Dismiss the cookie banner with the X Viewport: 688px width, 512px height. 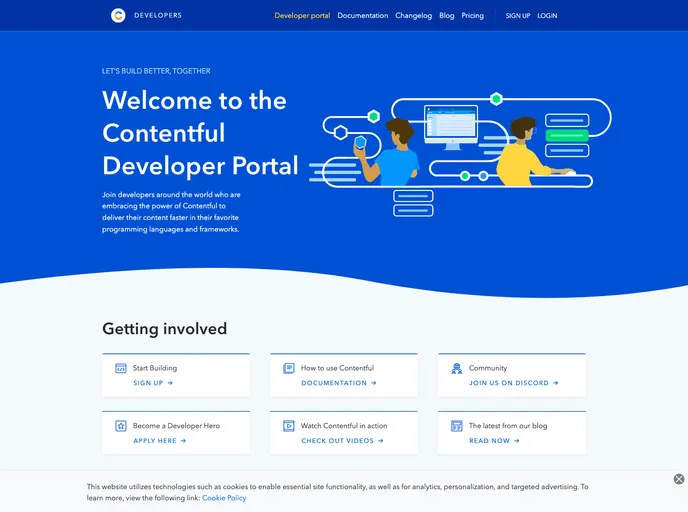coord(679,479)
